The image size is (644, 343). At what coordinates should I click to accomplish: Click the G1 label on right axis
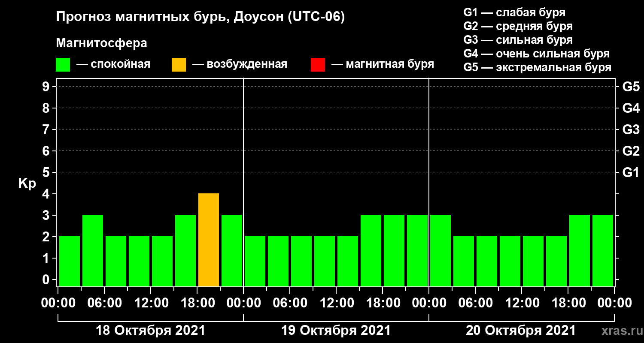click(631, 173)
